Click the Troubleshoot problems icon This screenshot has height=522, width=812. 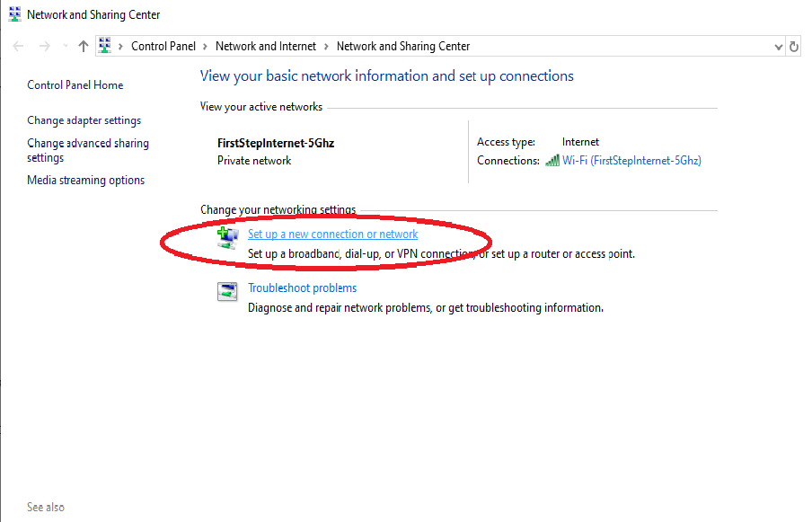pyautogui.click(x=227, y=292)
